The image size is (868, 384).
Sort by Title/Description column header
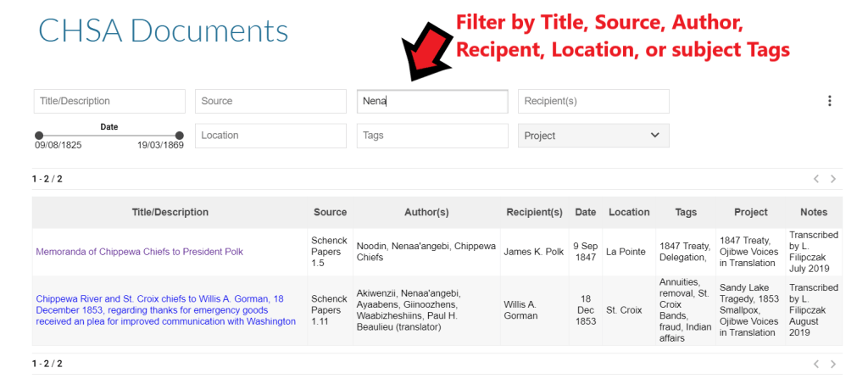[x=170, y=212]
